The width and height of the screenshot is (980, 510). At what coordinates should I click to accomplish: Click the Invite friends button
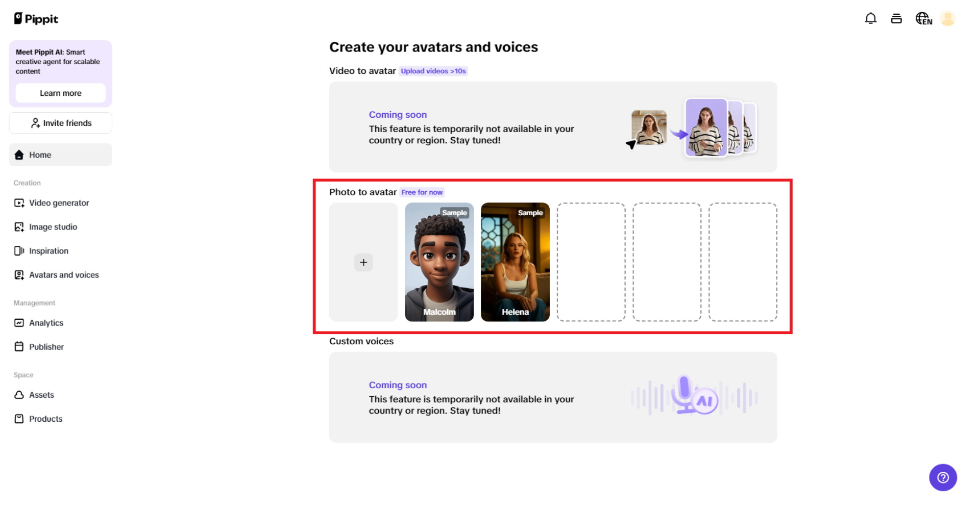coord(60,122)
